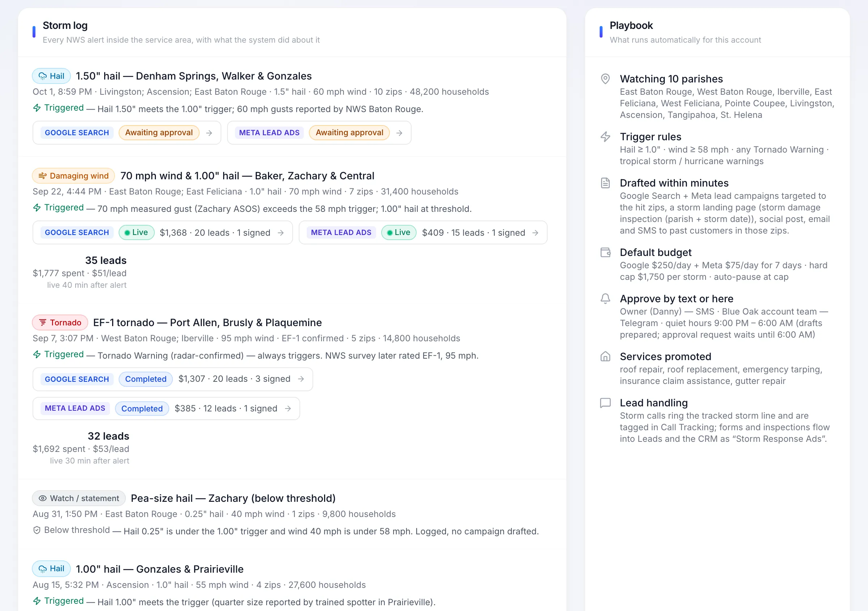Click the 1.50" hail Denham Springs title

(193, 76)
